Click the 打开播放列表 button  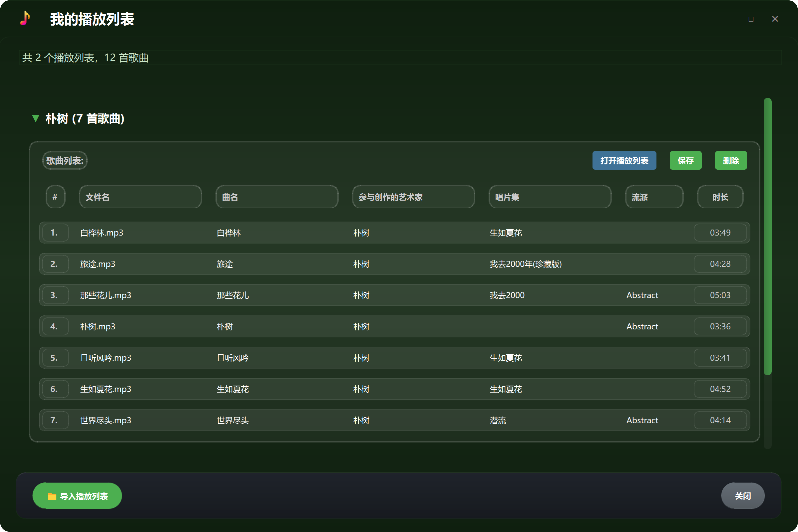(x=624, y=160)
